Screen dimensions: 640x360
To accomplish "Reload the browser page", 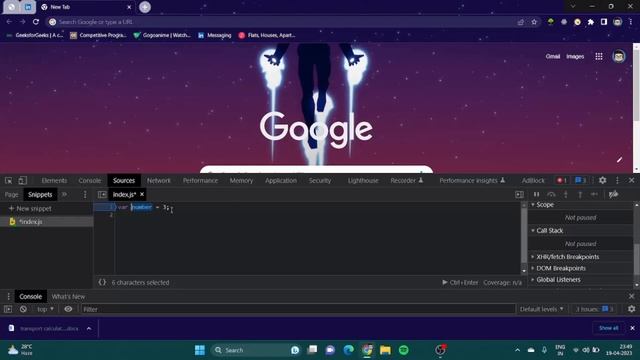I will click(x=36, y=22).
